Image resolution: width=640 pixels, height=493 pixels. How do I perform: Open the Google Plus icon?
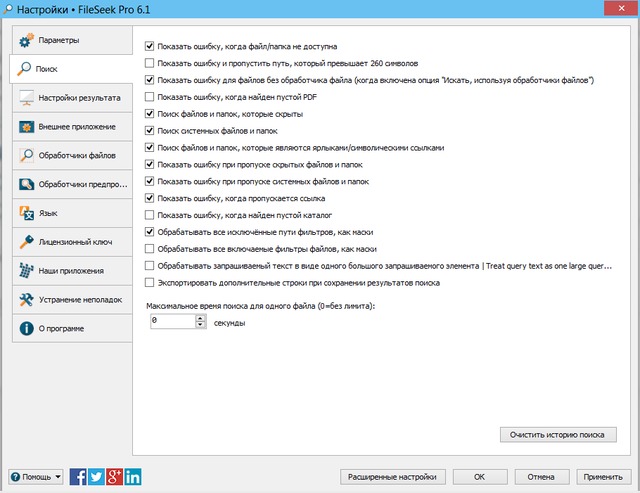[115, 477]
